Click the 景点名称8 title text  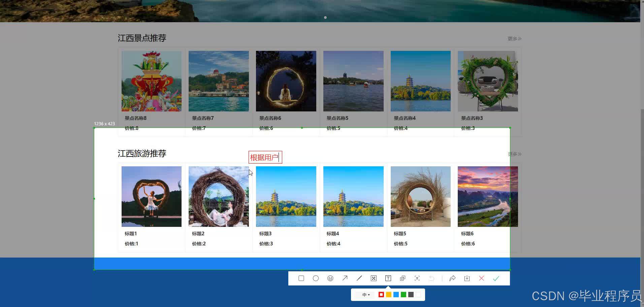point(135,118)
